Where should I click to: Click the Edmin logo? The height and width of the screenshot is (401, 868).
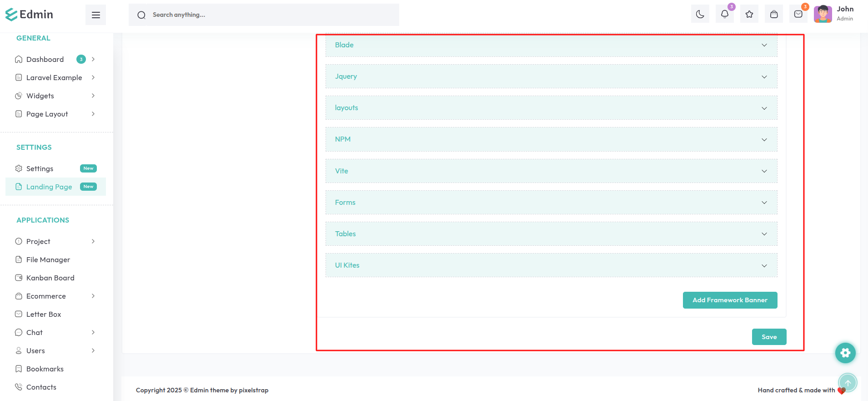coord(30,15)
